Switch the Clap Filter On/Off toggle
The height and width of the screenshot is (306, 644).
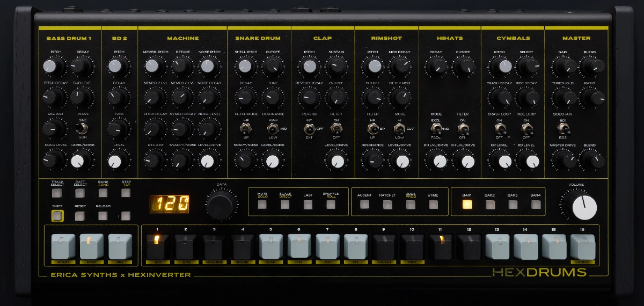pyautogui.click(x=336, y=129)
